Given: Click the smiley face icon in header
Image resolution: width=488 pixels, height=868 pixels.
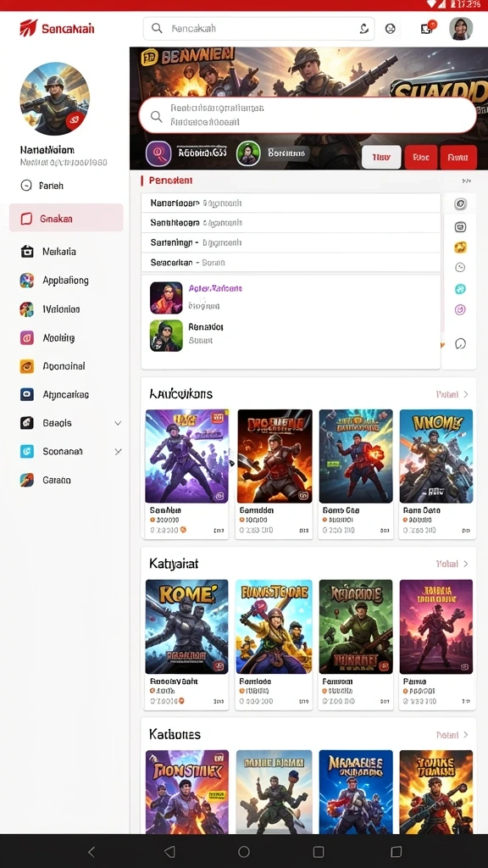Looking at the screenshot, I should coord(390,29).
